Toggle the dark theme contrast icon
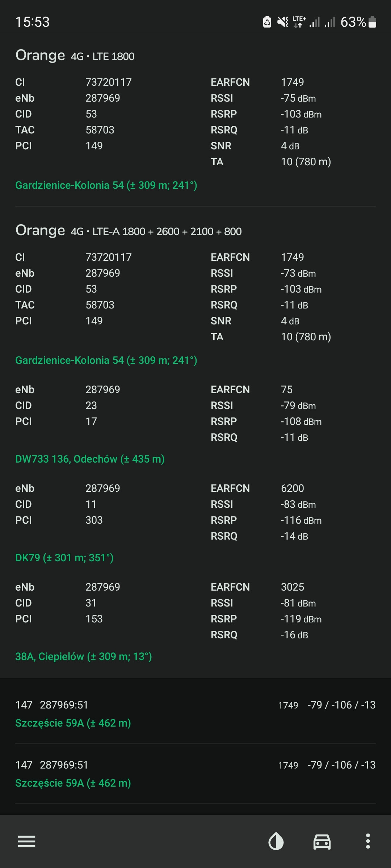Screen dimensions: 391x868 click(x=276, y=841)
